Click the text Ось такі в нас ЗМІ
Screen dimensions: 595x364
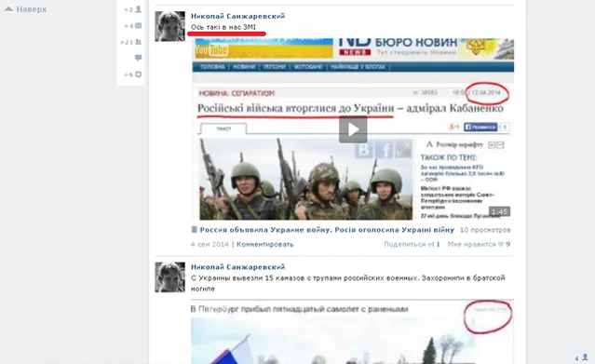coord(223,27)
